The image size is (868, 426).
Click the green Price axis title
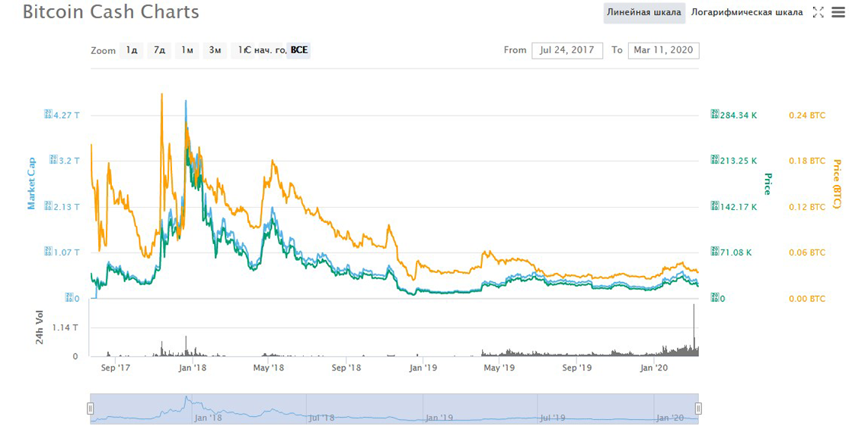pyautogui.click(x=767, y=183)
